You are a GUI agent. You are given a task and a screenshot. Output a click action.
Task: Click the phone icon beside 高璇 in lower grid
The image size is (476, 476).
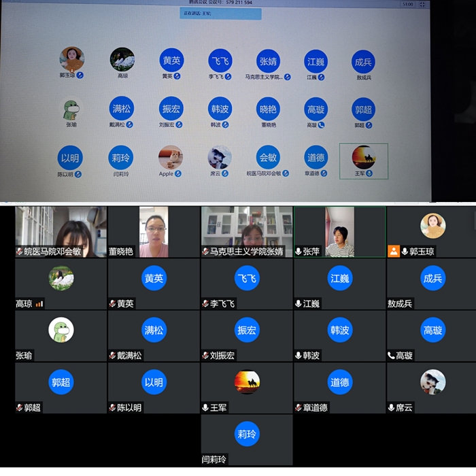pyautogui.click(x=391, y=356)
